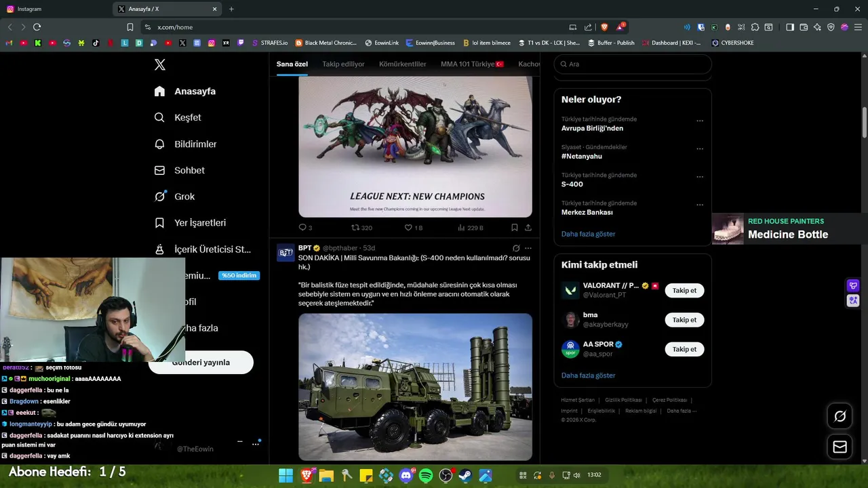Bookmark the League Next champions post
868x488 pixels.
(x=515, y=228)
